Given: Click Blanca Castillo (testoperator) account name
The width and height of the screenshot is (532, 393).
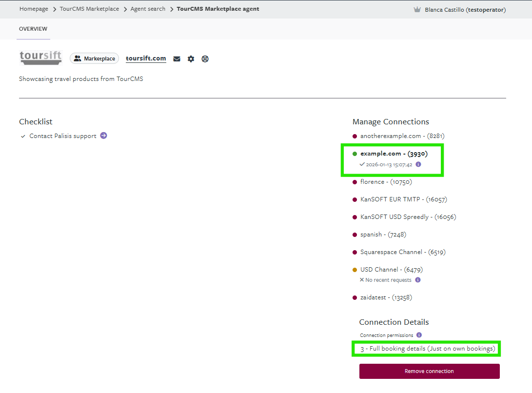Looking at the screenshot, I should [465, 9].
